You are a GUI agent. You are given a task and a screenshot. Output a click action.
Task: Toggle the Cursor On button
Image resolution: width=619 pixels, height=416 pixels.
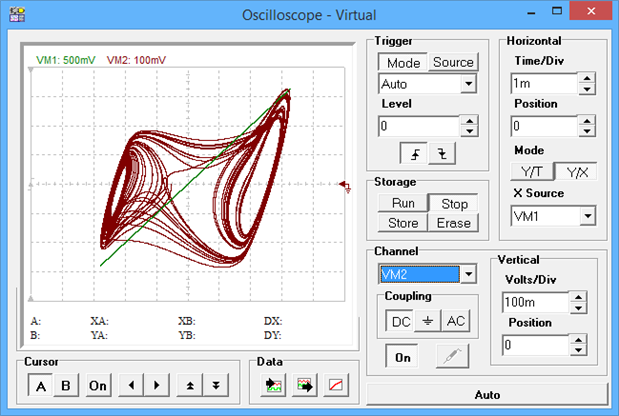[98, 385]
